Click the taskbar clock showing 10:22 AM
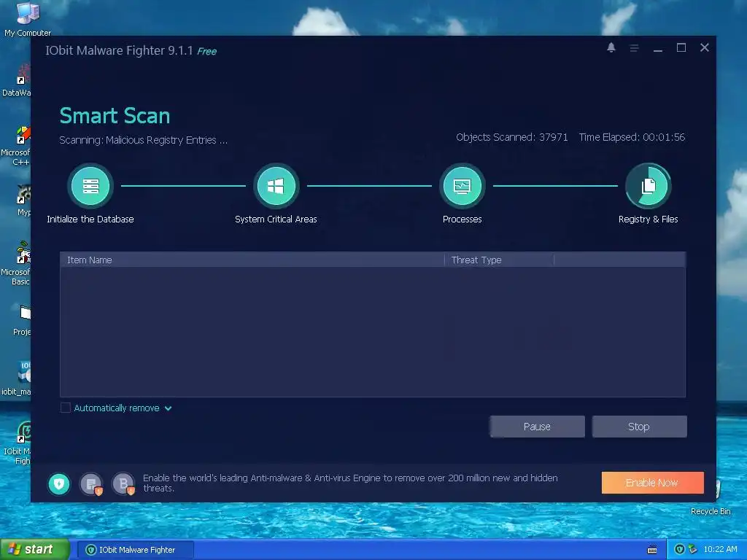Image resolution: width=747 pixels, height=560 pixels. (720, 550)
